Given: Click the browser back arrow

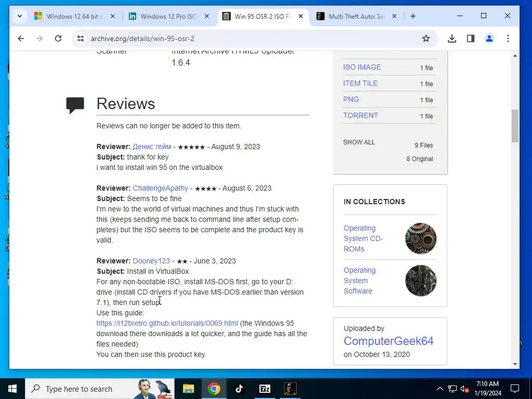Looking at the screenshot, I should pyautogui.click(x=21, y=38).
